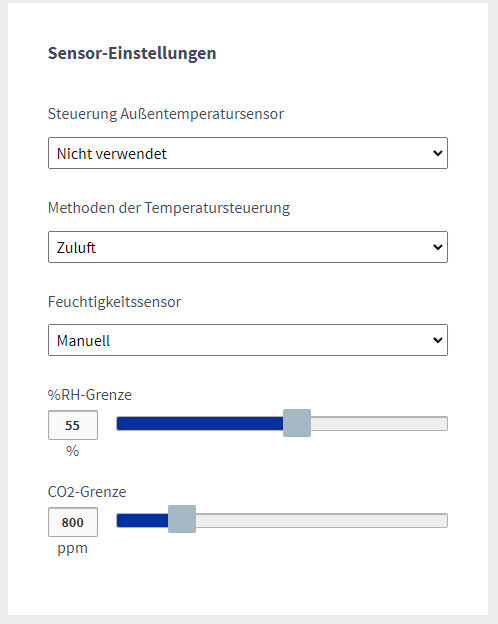Click the CO2-Grenze label text
498x624 pixels.
pos(87,492)
